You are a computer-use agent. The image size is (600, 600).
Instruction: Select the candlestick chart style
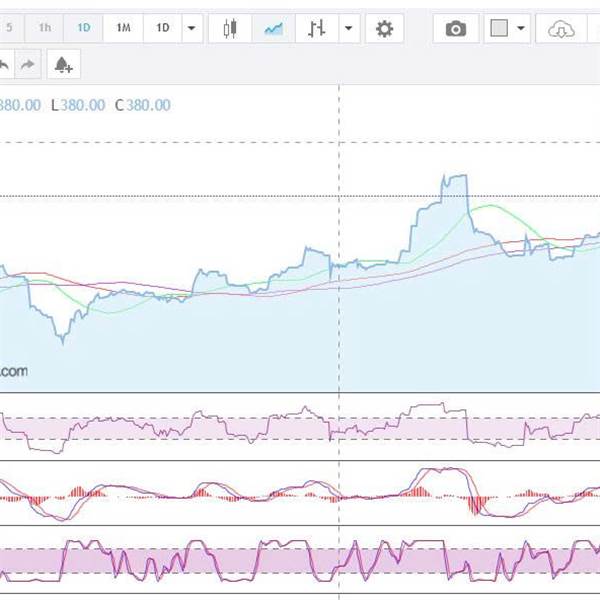tap(231, 29)
